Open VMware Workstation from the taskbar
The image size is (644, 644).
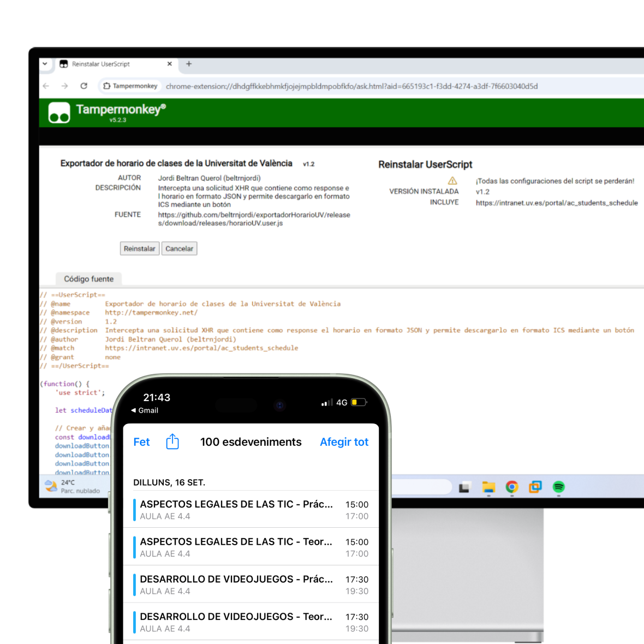pos(534,487)
